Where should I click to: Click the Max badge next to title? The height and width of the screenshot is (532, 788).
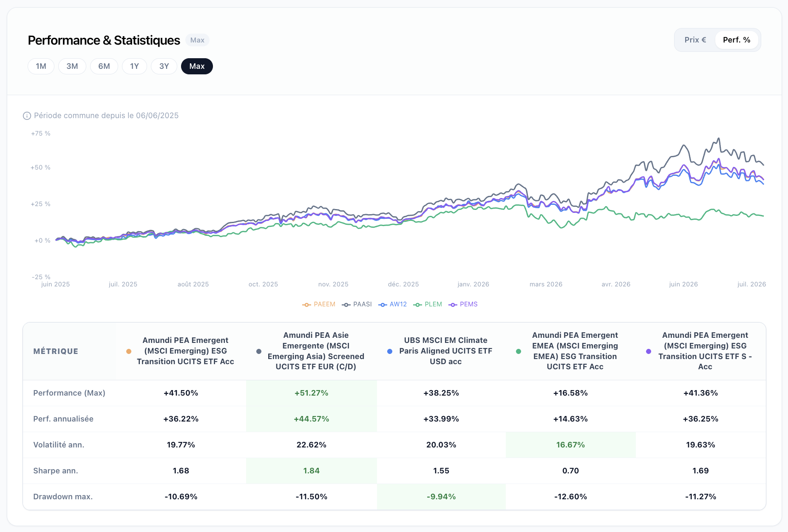pyautogui.click(x=197, y=40)
